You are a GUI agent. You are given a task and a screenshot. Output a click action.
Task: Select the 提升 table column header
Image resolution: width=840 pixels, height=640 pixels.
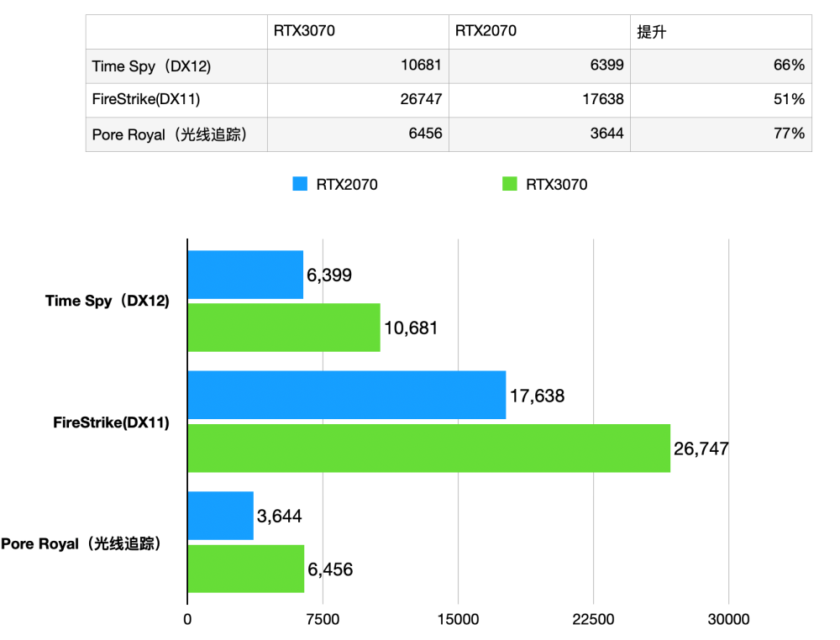pos(652,32)
